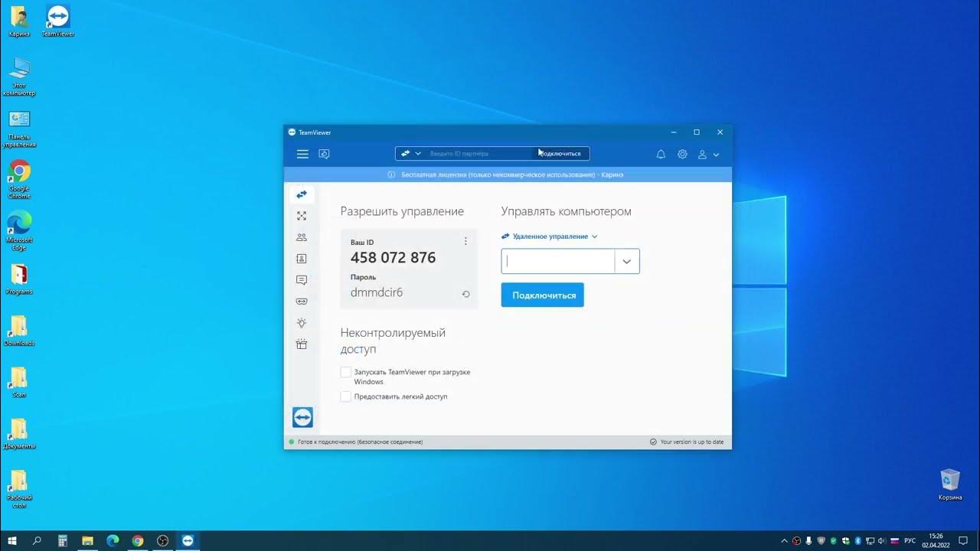
Task: Click the TeamViewer logo in sidebar bottom
Action: [302, 417]
